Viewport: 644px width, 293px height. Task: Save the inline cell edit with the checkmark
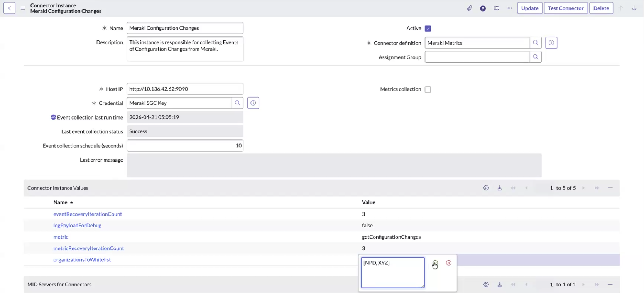[435, 263]
